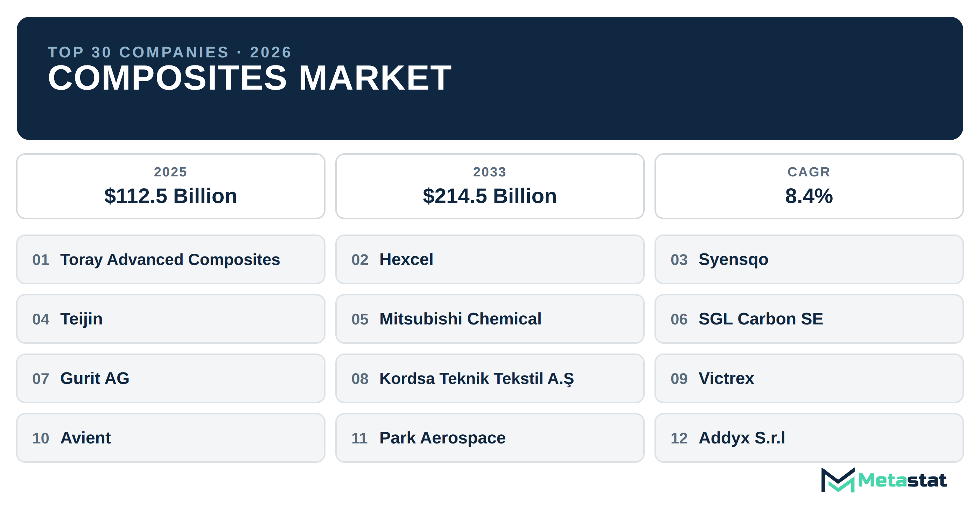Click the 2025 stat label
Screen dimensions: 980x511
tap(171, 172)
